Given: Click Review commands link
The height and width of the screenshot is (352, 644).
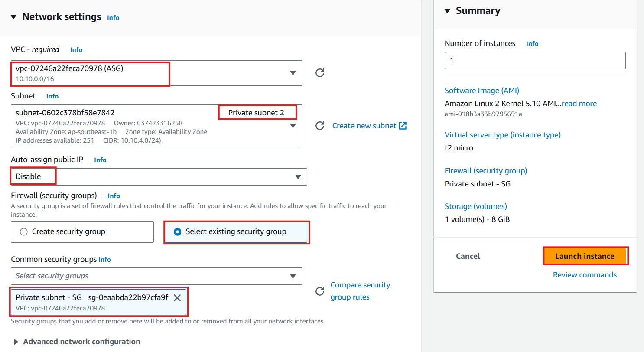Looking at the screenshot, I should coord(585,275).
